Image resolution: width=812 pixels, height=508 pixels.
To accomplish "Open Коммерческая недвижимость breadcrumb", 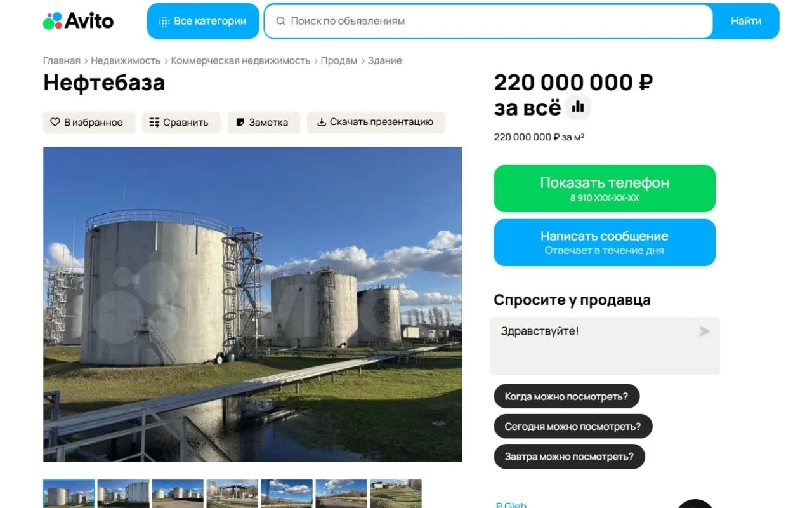I will [240, 60].
